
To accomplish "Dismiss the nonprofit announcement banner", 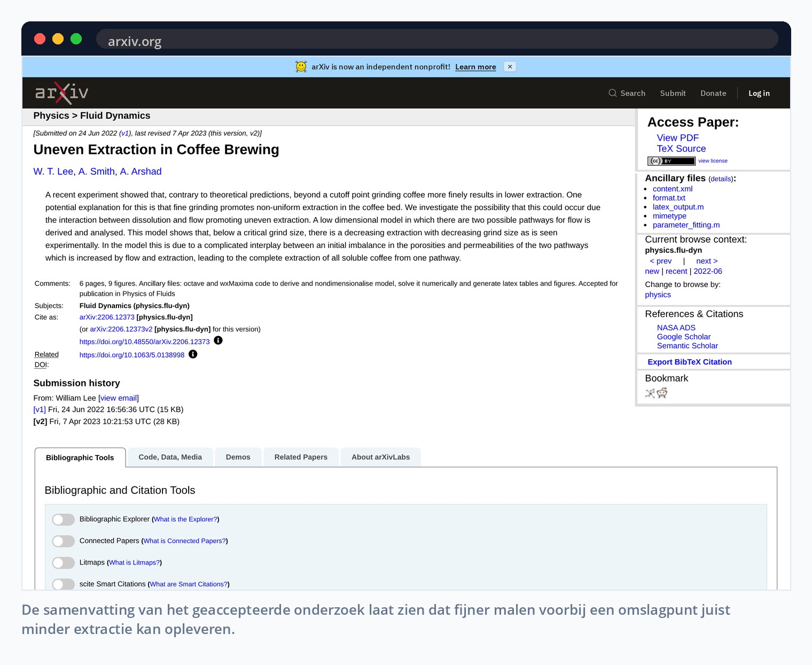I will click(x=510, y=67).
